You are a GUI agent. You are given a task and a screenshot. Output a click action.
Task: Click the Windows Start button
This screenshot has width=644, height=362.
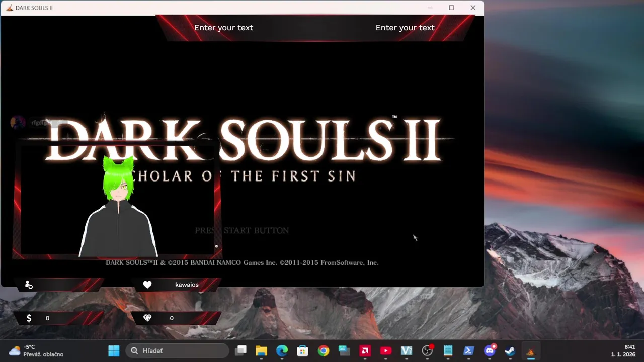pos(114,350)
